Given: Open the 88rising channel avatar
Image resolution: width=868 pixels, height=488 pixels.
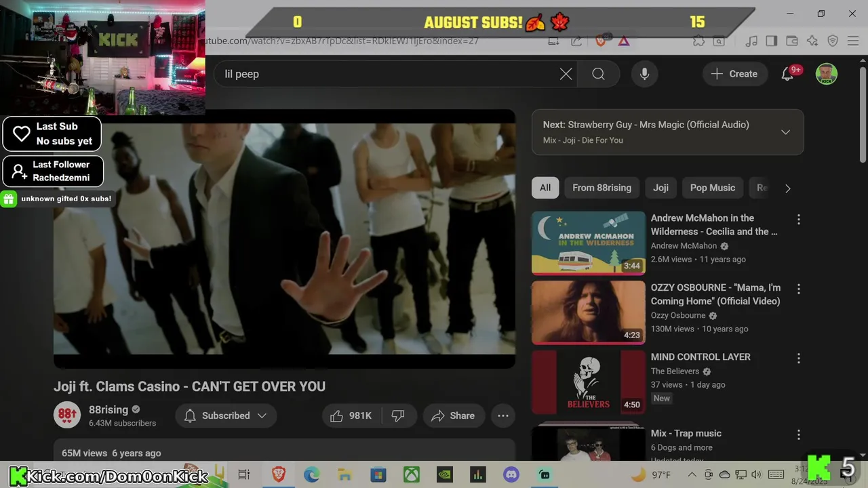Looking at the screenshot, I should coord(67,415).
